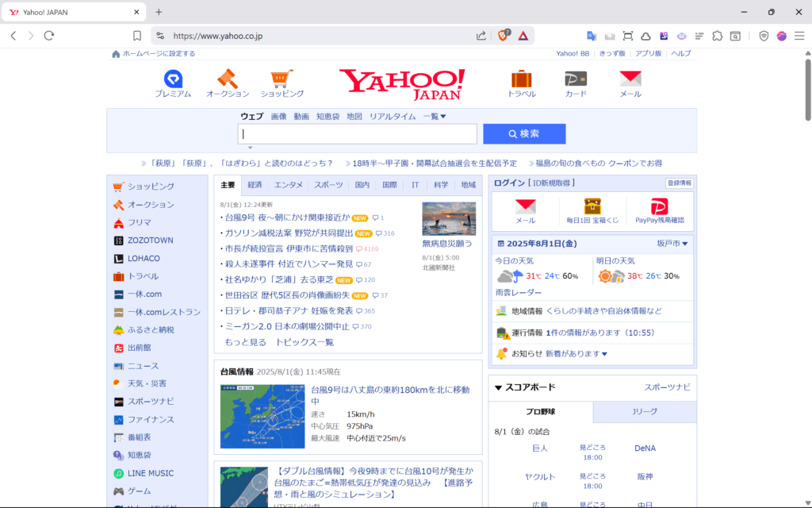The image size is (812, 508).
Task: Open the Shopping cart (ショッピング) icon in header
Action: [x=282, y=83]
